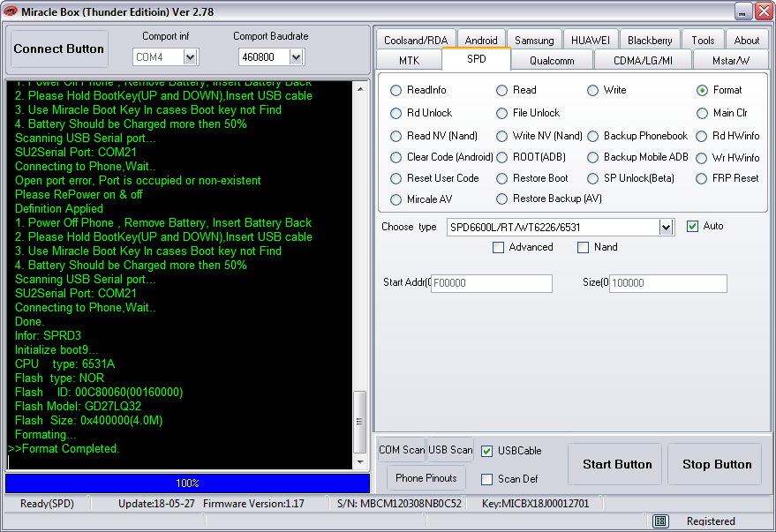Close the Miracle Box window
This screenshot has height=532, width=776.
point(765,11)
